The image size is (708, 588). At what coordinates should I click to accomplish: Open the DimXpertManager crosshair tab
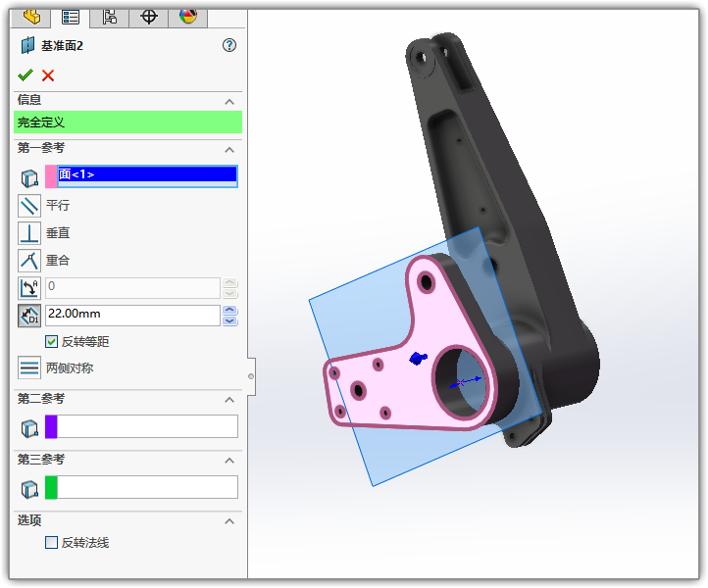point(148,17)
